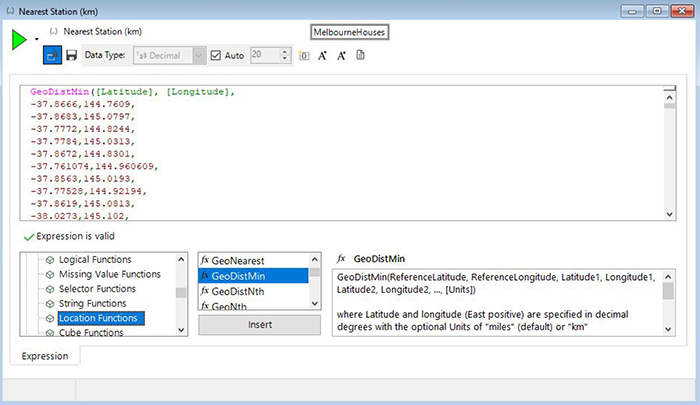The image size is (700, 405).
Task: Click the bracket icon after the number spinner
Action: pos(304,55)
